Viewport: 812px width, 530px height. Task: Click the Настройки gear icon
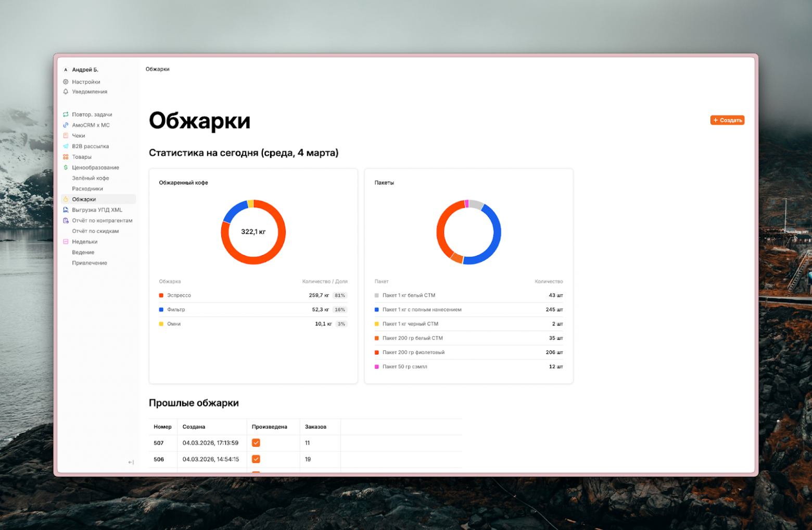[66, 82]
